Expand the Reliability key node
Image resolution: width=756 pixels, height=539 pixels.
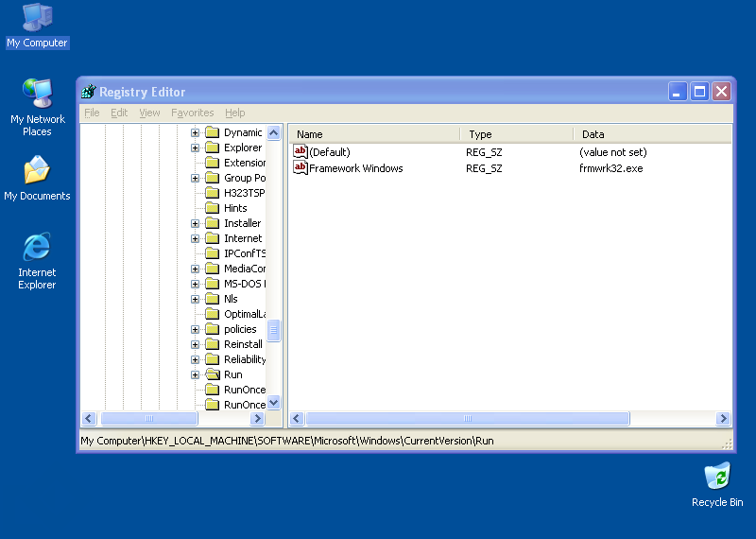coord(195,359)
